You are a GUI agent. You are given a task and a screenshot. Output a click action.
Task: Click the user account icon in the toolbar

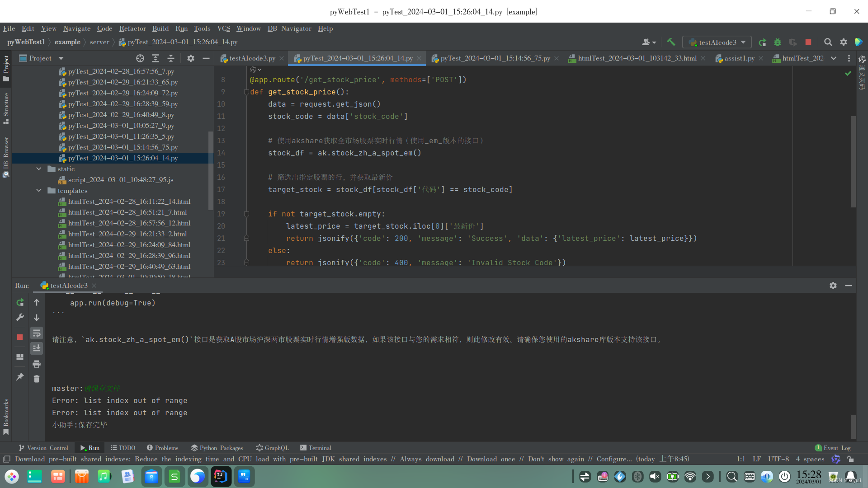[648, 42]
